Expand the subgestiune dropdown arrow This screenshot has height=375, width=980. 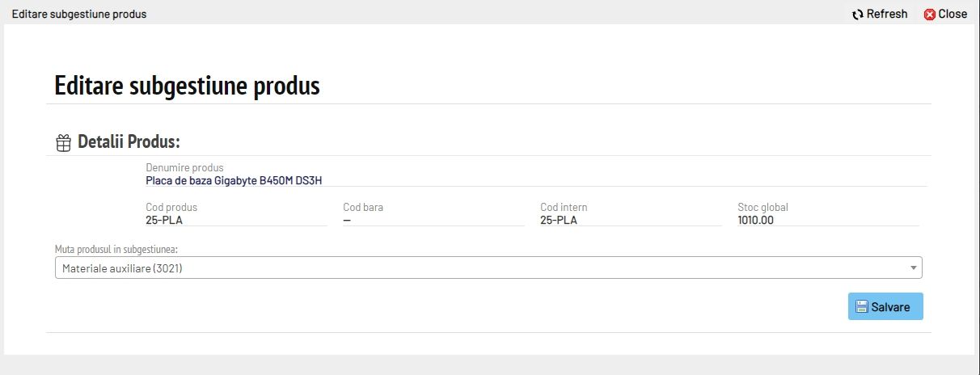point(913,268)
